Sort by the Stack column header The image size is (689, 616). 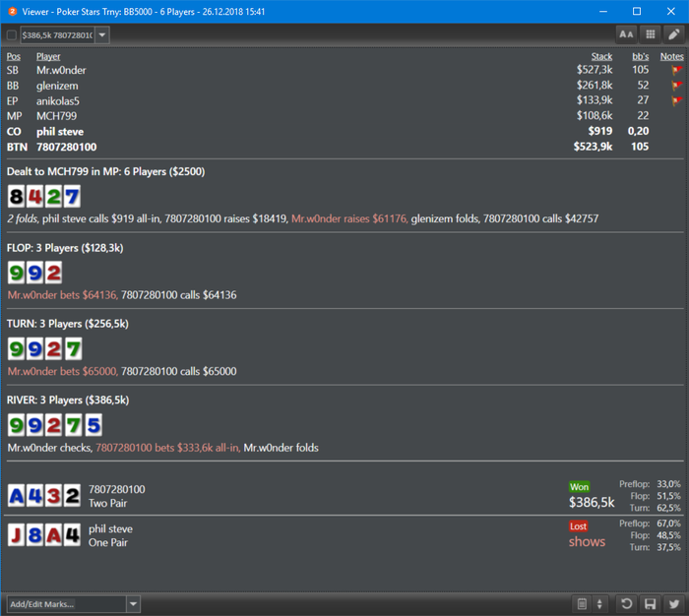pos(601,57)
